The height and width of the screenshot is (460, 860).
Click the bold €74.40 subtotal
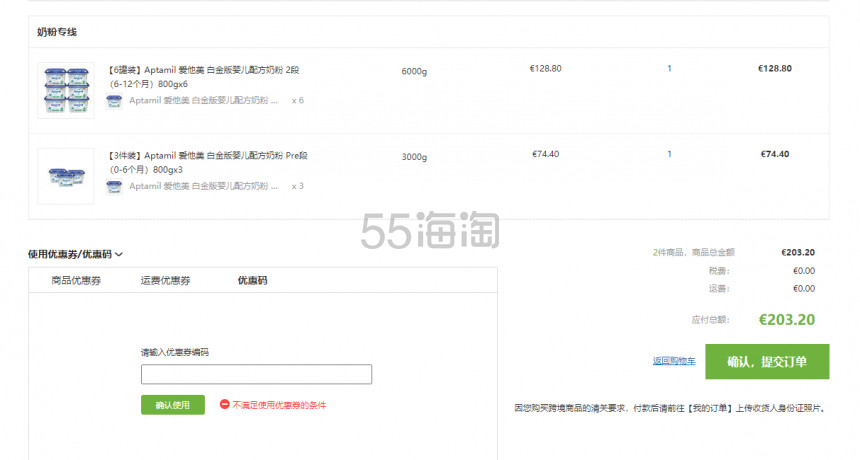pyautogui.click(x=774, y=154)
